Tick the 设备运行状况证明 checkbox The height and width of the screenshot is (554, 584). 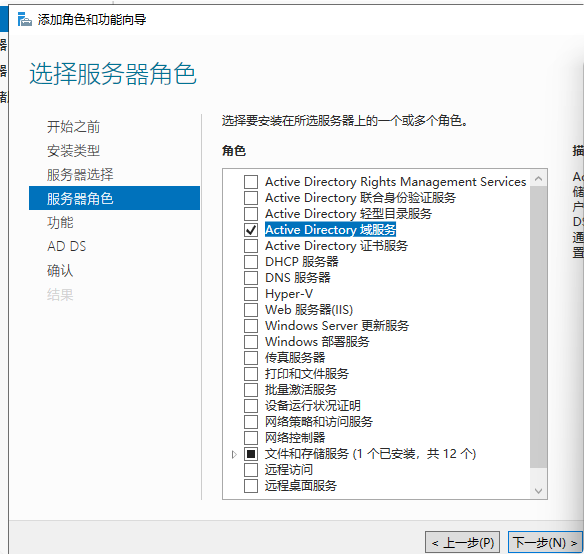point(251,406)
